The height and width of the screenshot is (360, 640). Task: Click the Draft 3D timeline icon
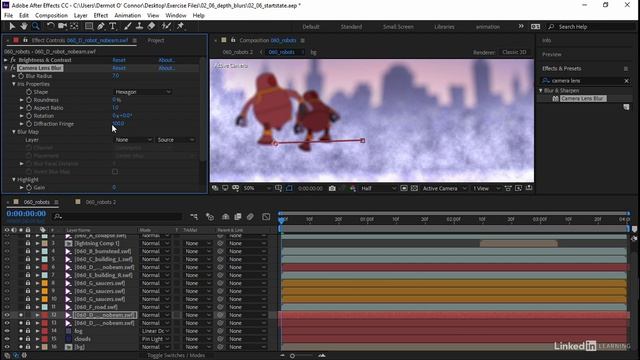click(x=210, y=217)
